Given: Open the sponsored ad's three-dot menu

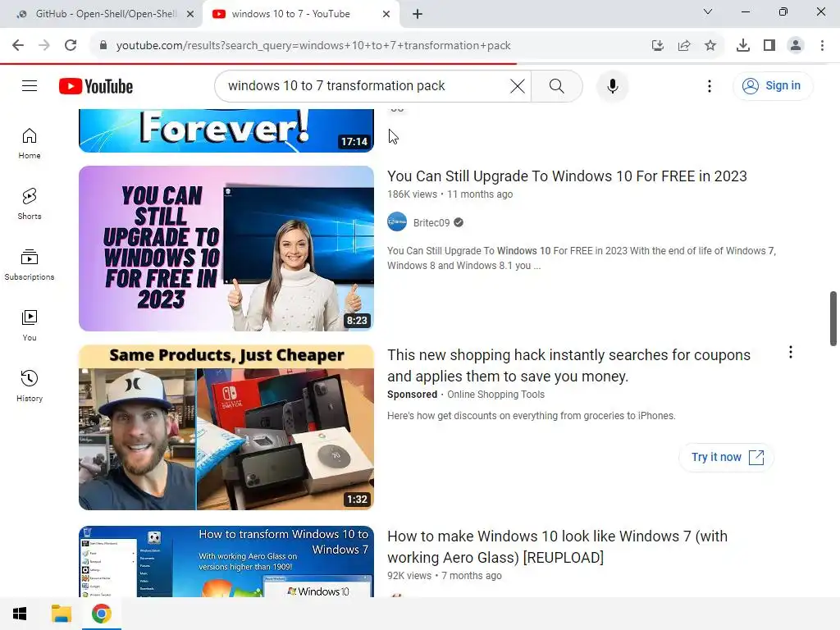Looking at the screenshot, I should point(791,352).
